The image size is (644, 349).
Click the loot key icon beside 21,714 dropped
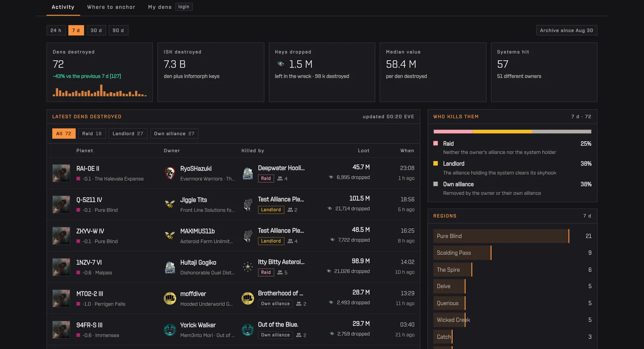pos(330,209)
